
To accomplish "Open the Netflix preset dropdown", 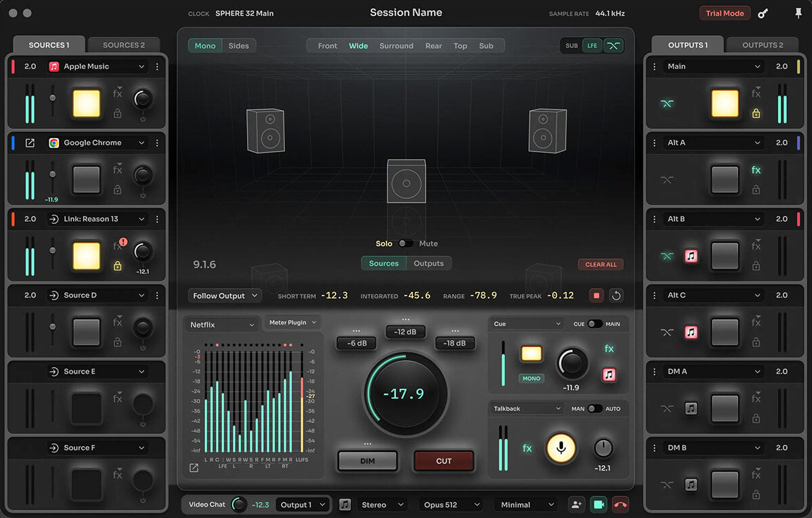I will click(x=222, y=324).
